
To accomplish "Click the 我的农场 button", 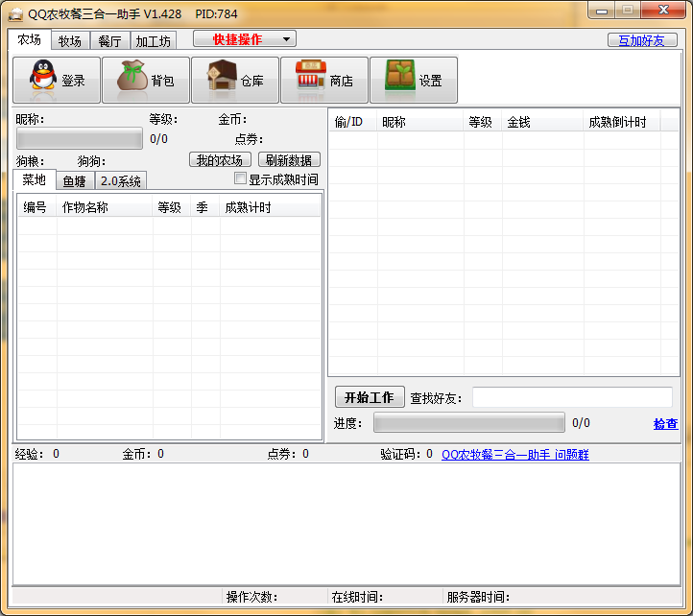I will (x=220, y=160).
